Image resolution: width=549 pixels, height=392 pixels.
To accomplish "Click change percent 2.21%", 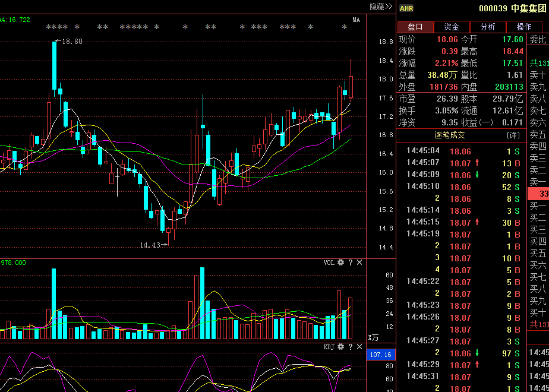I will pyautogui.click(x=447, y=64).
